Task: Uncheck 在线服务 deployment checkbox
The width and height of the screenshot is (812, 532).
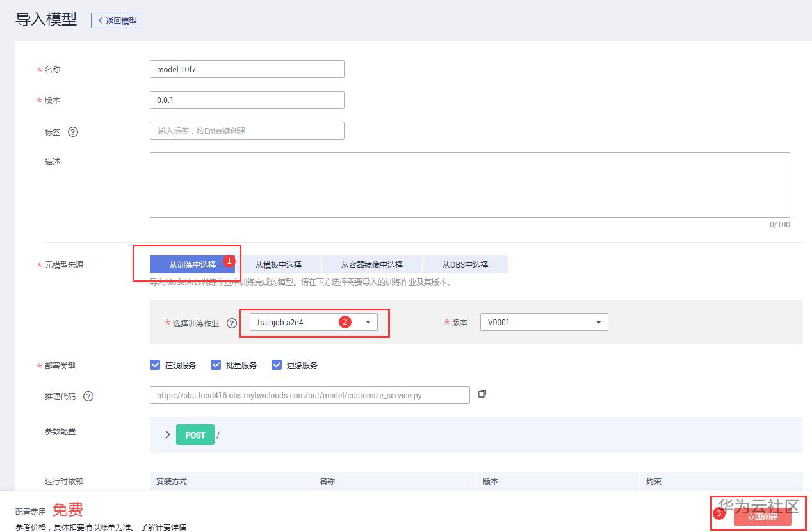Action: tap(155, 365)
